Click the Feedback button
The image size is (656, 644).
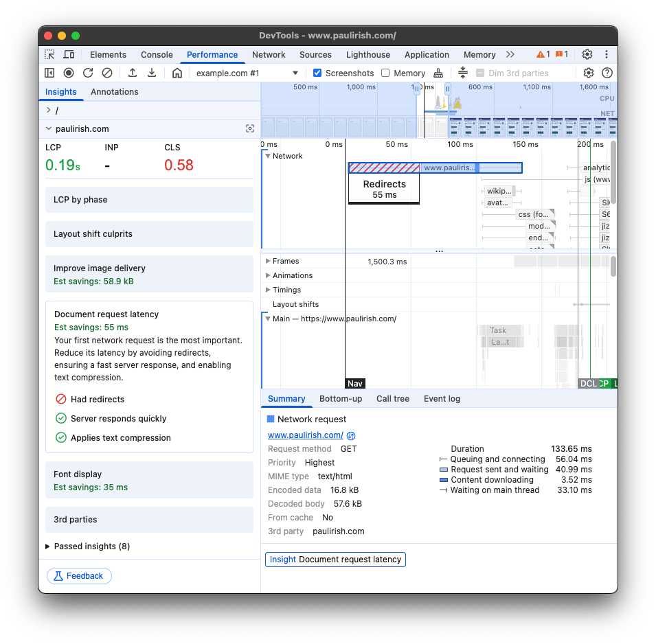[x=79, y=575]
